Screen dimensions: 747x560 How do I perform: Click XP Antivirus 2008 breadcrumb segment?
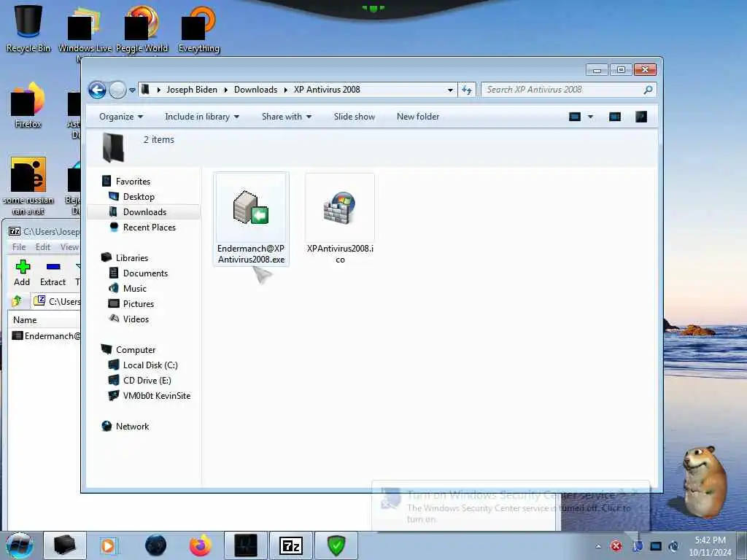point(327,90)
